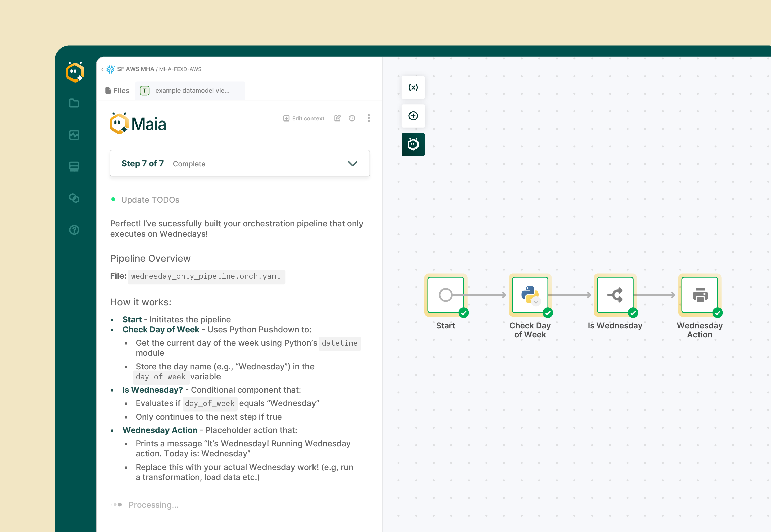771x532 pixels.
Task: Click the edit pencil icon near Edit context
Action: point(337,118)
